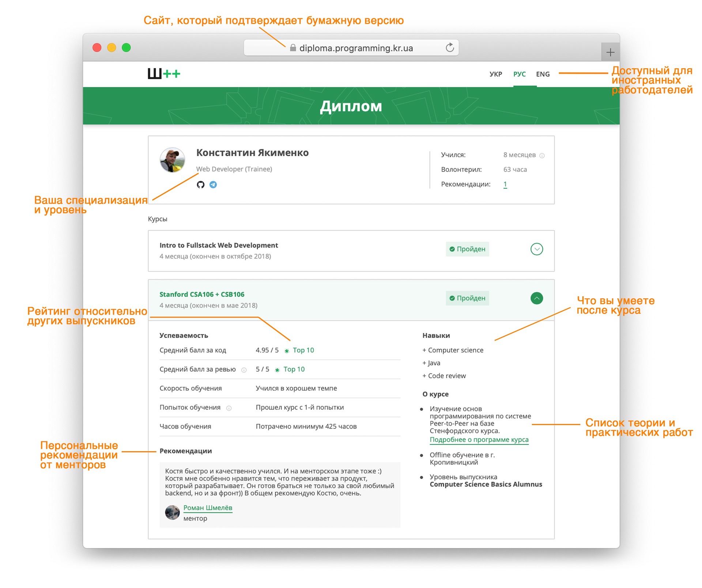Open Подробнее о программе курса link

pyautogui.click(x=479, y=440)
